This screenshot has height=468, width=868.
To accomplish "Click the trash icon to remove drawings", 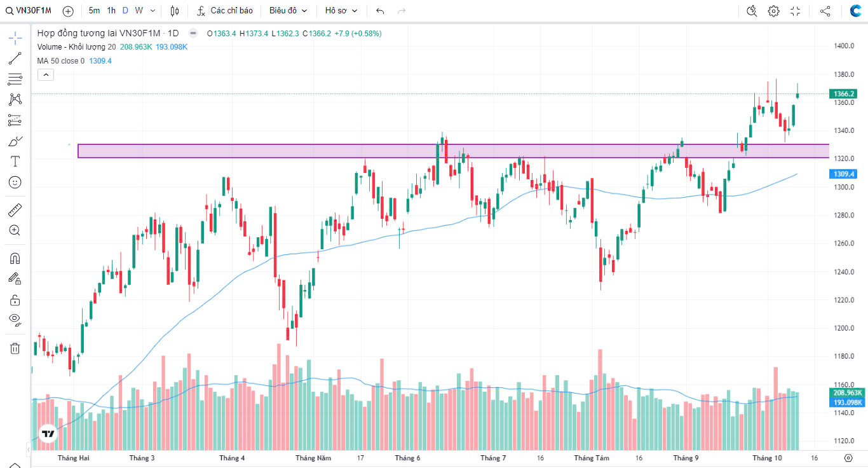I will pos(15,348).
